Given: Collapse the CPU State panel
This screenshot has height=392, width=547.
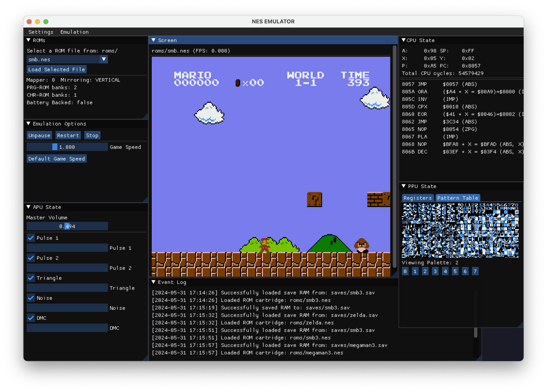Looking at the screenshot, I should point(404,40).
